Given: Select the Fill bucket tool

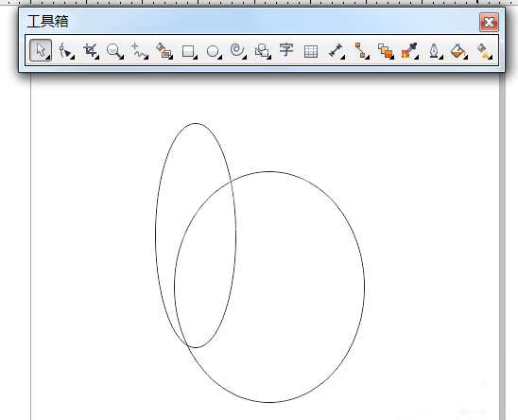Looking at the screenshot, I should tap(459, 51).
